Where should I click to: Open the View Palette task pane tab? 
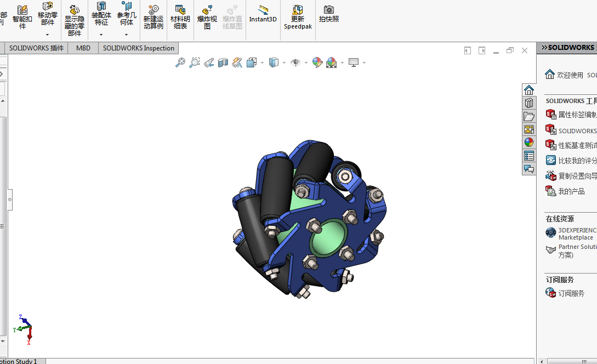[x=529, y=129]
